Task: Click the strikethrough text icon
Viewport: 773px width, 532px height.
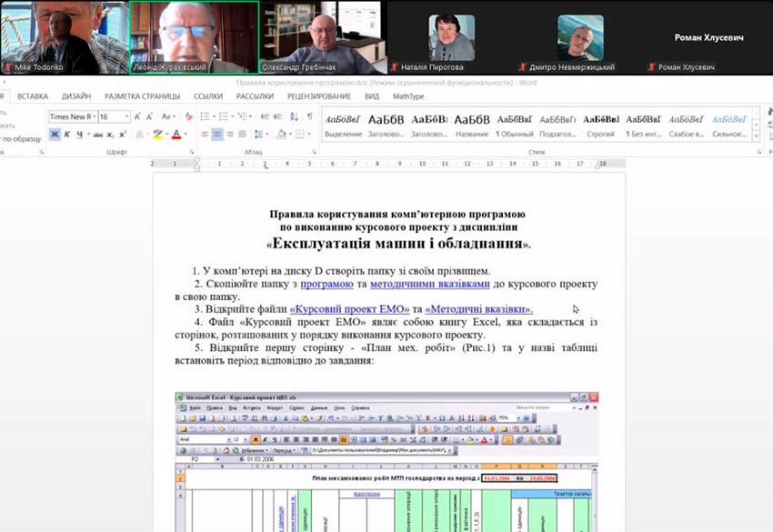Action: coord(97,135)
